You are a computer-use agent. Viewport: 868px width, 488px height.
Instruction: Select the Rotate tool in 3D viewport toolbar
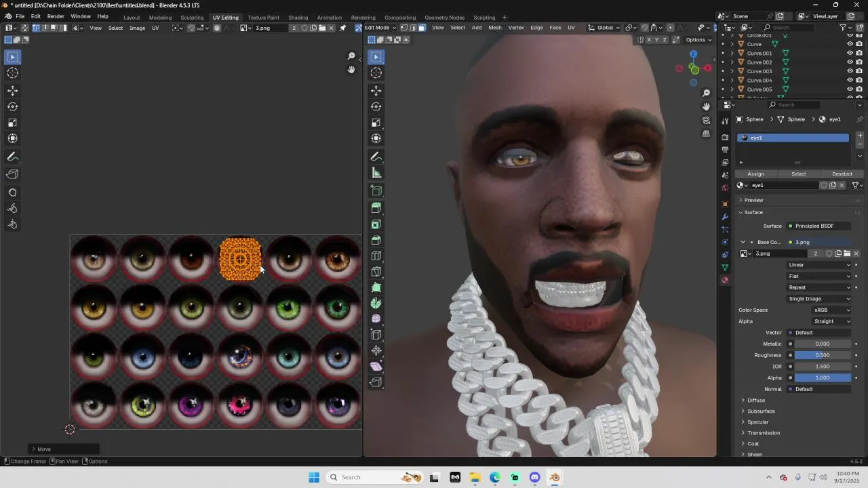(x=376, y=106)
